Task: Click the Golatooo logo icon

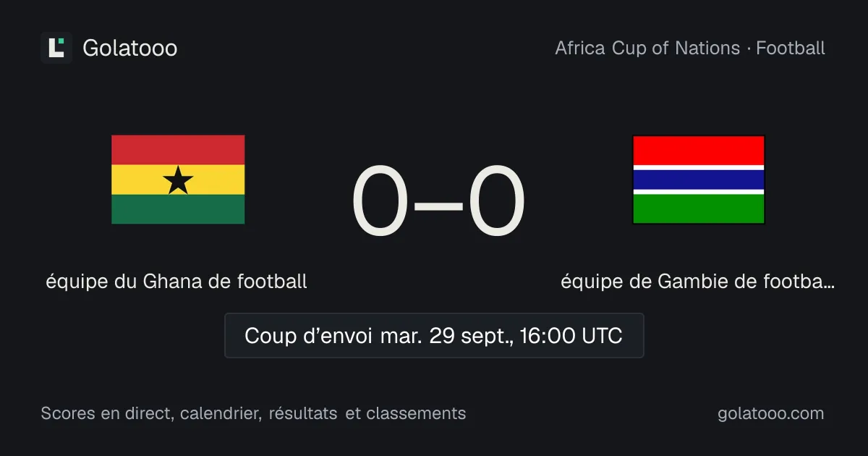Action: [x=56, y=48]
